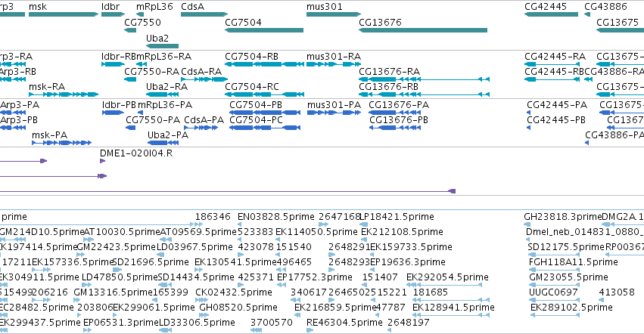
Task: Click the Uba2 gene label
Action: tap(157, 38)
